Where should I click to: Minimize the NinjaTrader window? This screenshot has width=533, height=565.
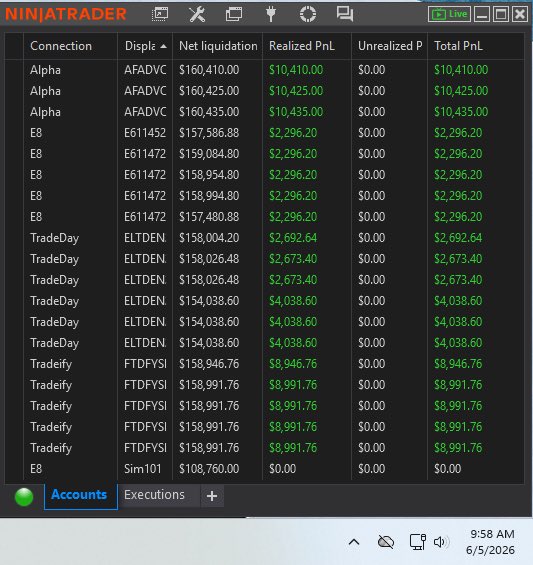tap(482, 14)
